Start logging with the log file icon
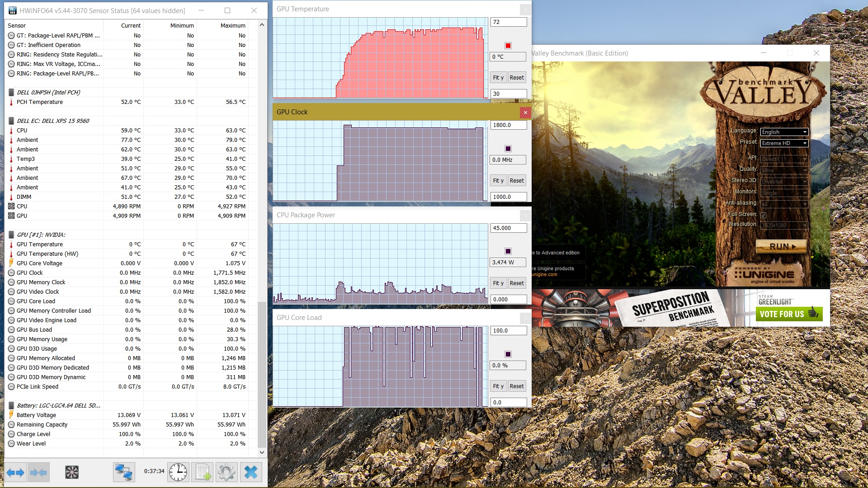The width and height of the screenshot is (868, 488). pos(203,473)
